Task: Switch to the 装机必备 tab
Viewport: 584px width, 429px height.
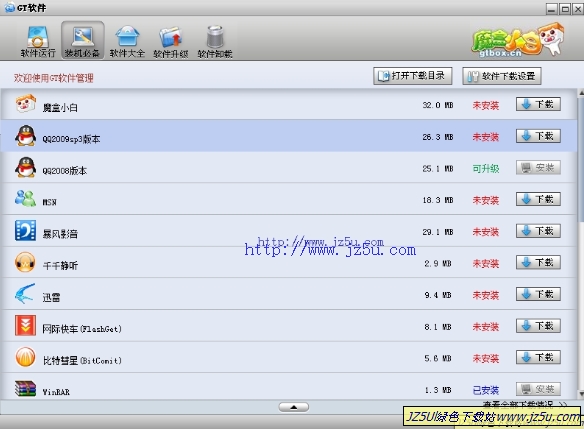Action: (82, 41)
